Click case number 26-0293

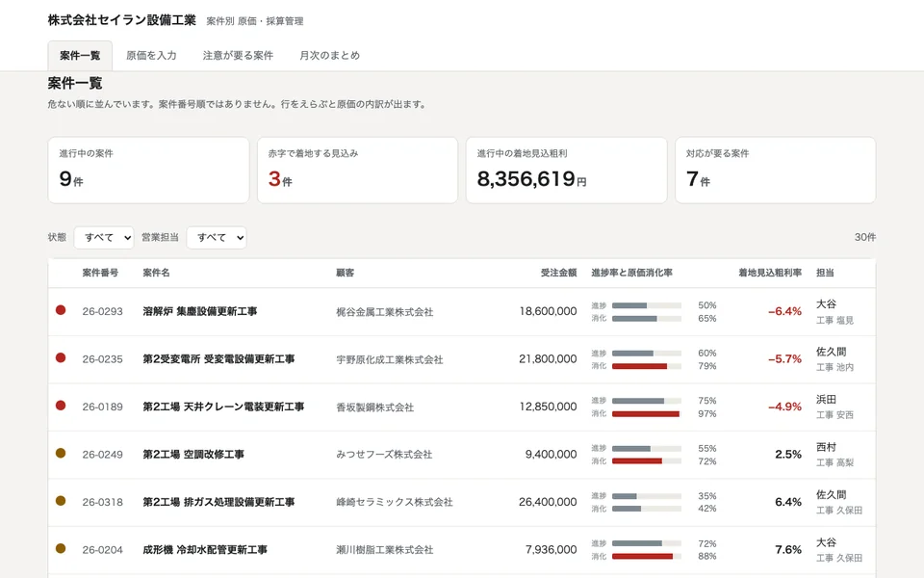point(103,311)
